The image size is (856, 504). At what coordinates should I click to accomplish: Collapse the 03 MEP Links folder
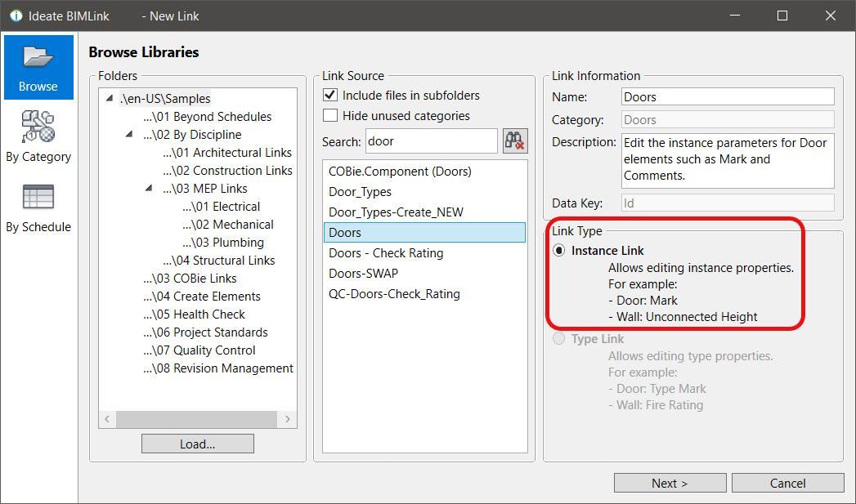tap(149, 188)
